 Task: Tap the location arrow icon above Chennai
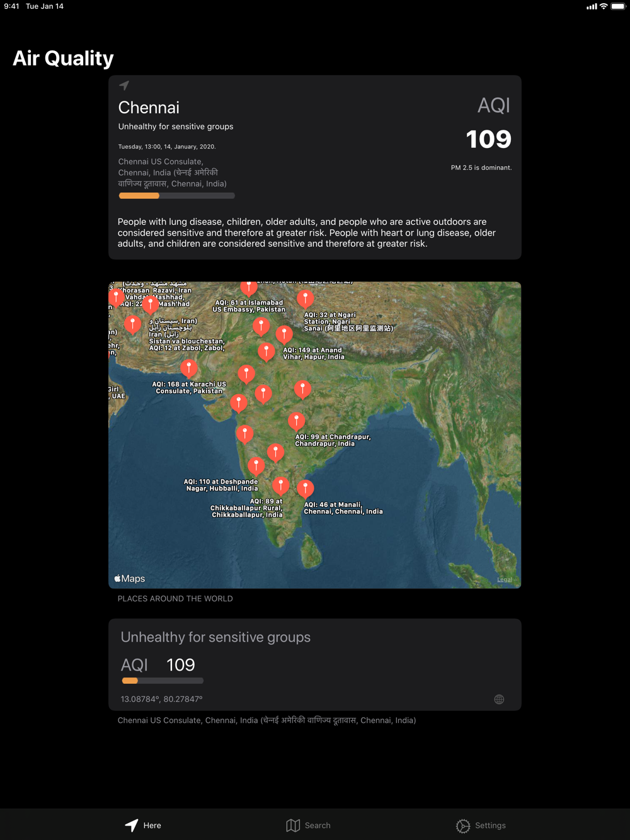[x=124, y=86]
